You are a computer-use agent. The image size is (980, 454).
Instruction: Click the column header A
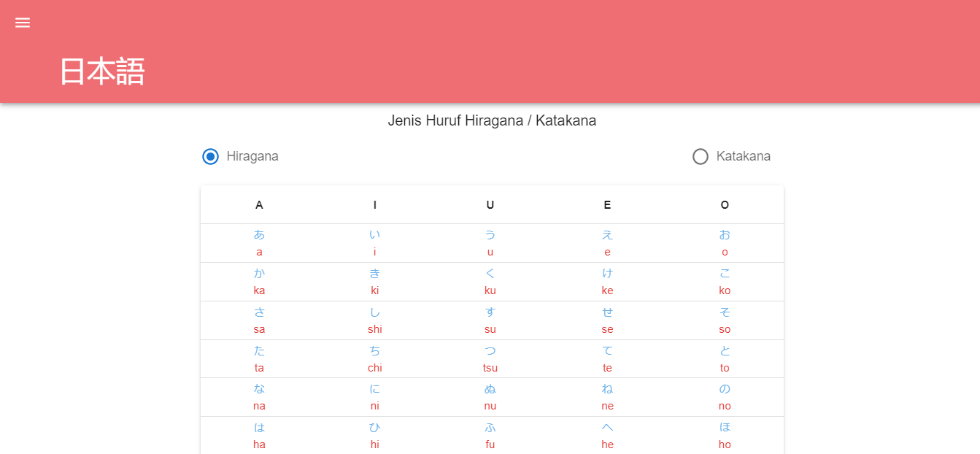pyautogui.click(x=259, y=205)
